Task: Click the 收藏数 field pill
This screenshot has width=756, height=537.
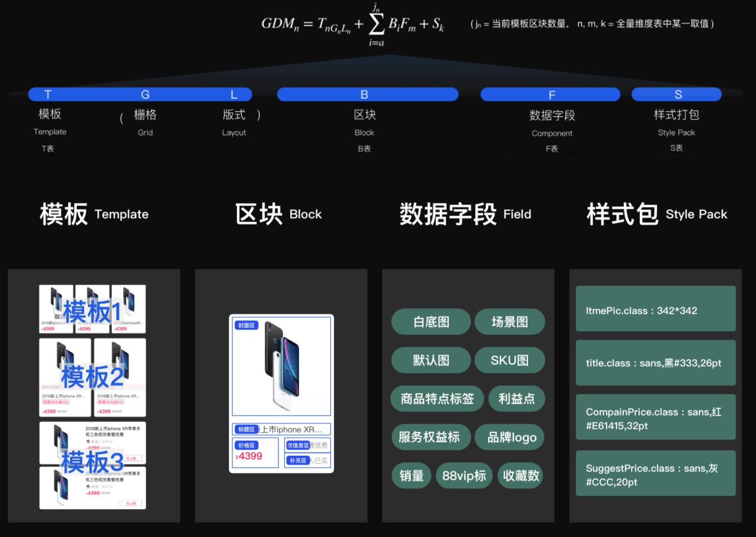Action: pyautogui.click(x=520, y=476)
